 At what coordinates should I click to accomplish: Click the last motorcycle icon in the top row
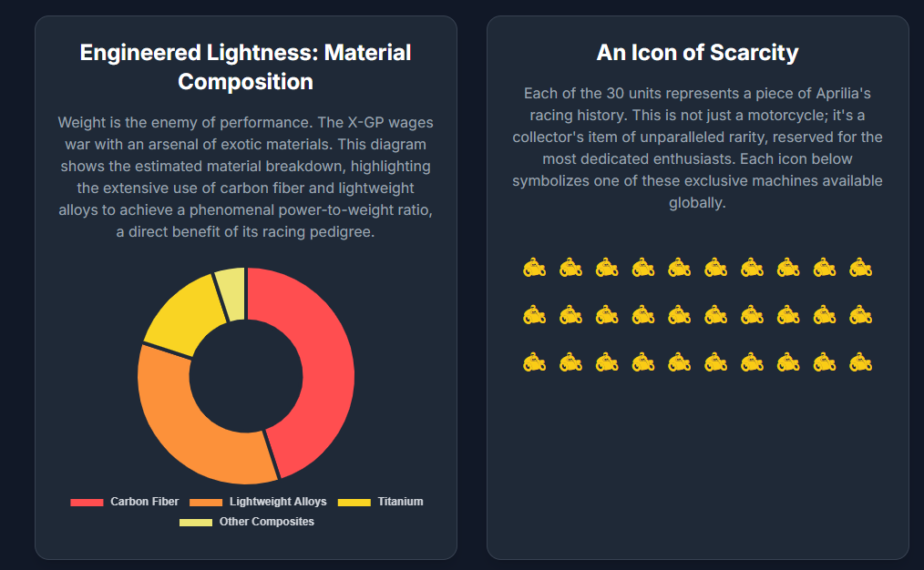tap(860, 268)
